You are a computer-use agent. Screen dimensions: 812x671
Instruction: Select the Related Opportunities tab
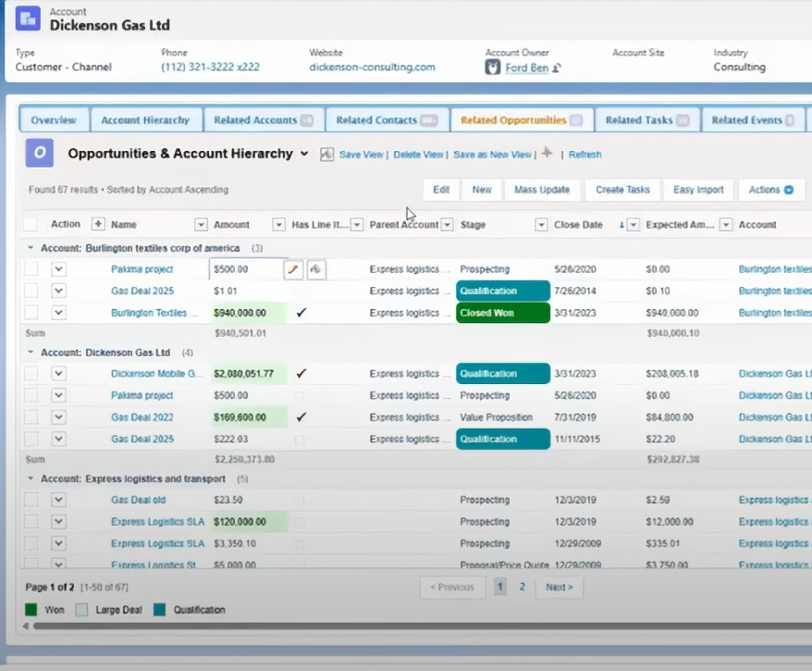point(522,119)
